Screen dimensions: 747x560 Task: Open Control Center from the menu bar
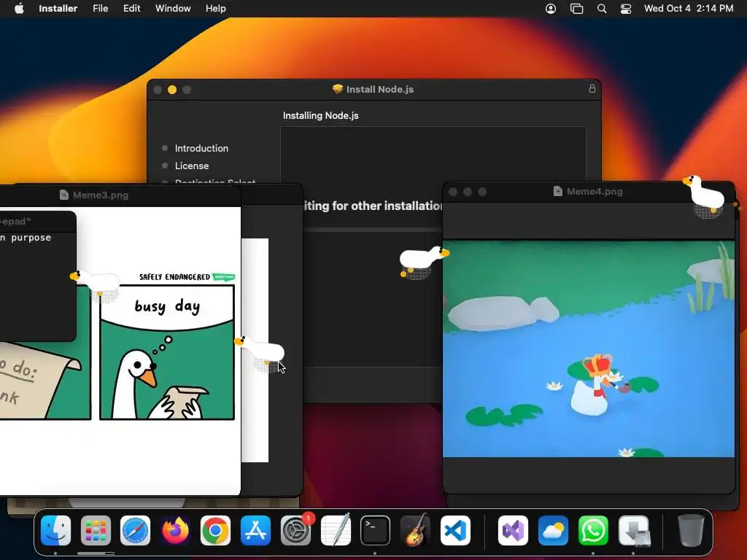pos(625,9)
